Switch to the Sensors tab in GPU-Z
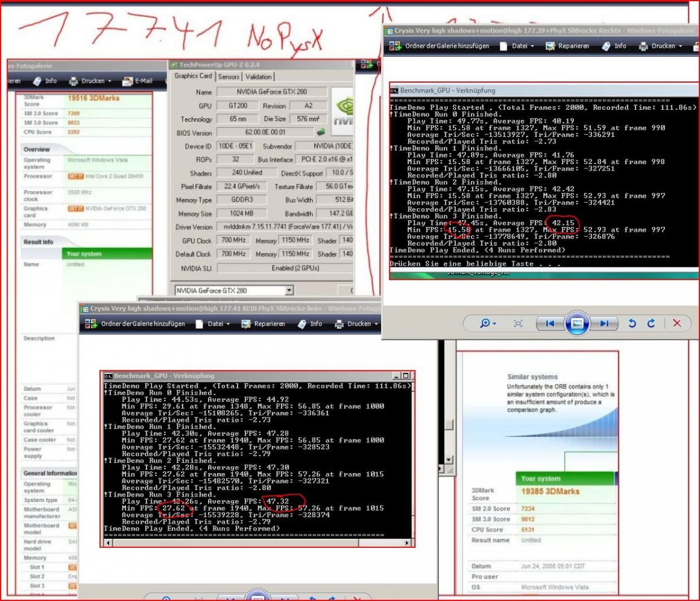The image size is (700, 601). point(229,77)
